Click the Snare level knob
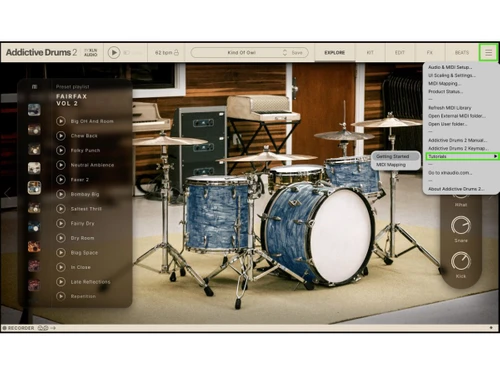 461,226
